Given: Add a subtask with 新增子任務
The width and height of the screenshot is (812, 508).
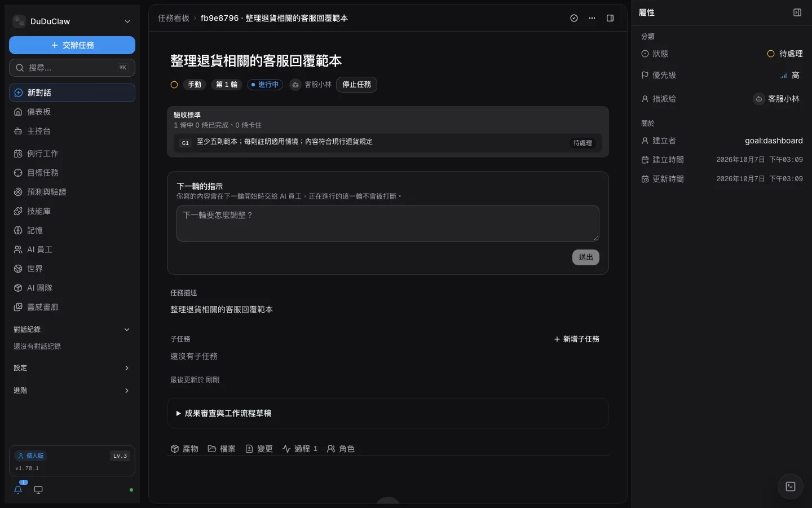Looking at the screenshot, I should [x=576, y=339].
